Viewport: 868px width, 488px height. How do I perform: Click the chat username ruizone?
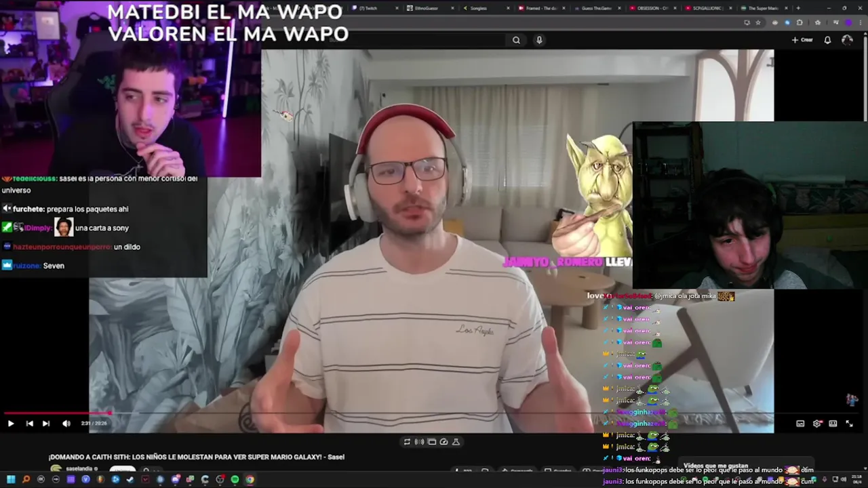[x=26, y=266]
